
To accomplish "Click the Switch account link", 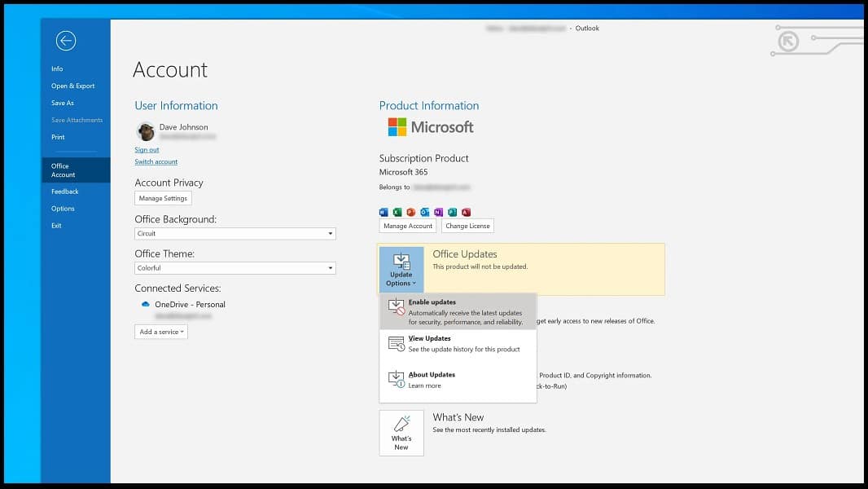I will coord(156,161).
